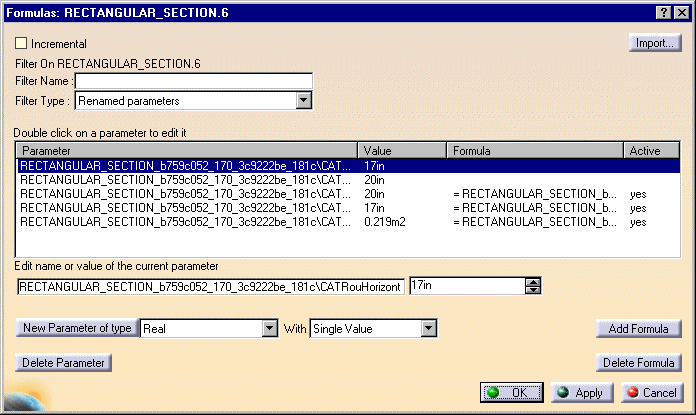Expand the Real parameter type dropdown
The height and width of the screenshot is (415, 696).
click(x=268, y=328)
